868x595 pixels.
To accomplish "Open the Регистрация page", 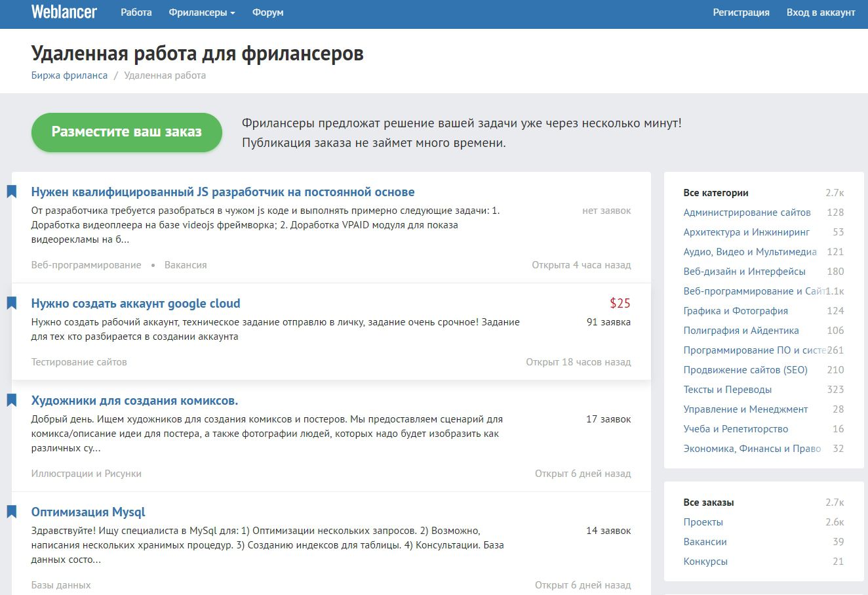I will point(741,12).
